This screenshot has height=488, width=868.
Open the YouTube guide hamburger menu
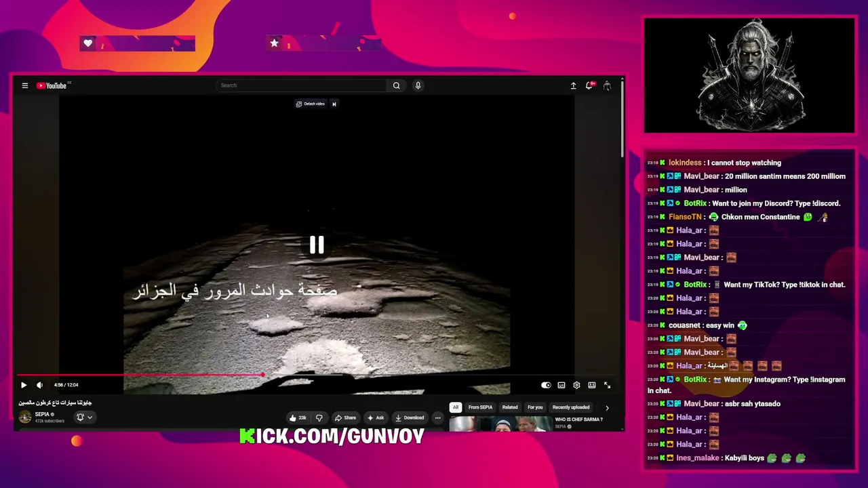[25, 85]
